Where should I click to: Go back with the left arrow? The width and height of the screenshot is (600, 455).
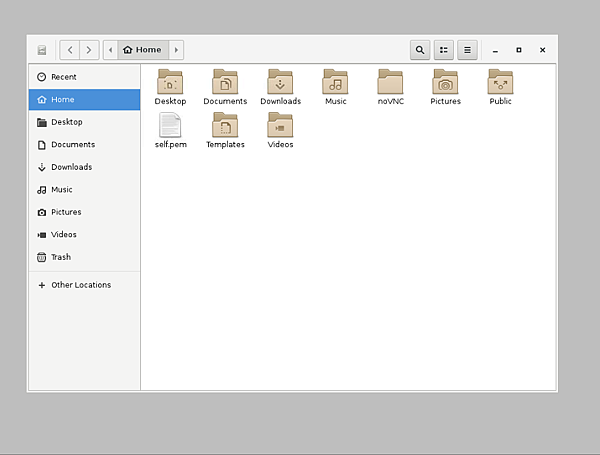[x=70, y=50]
